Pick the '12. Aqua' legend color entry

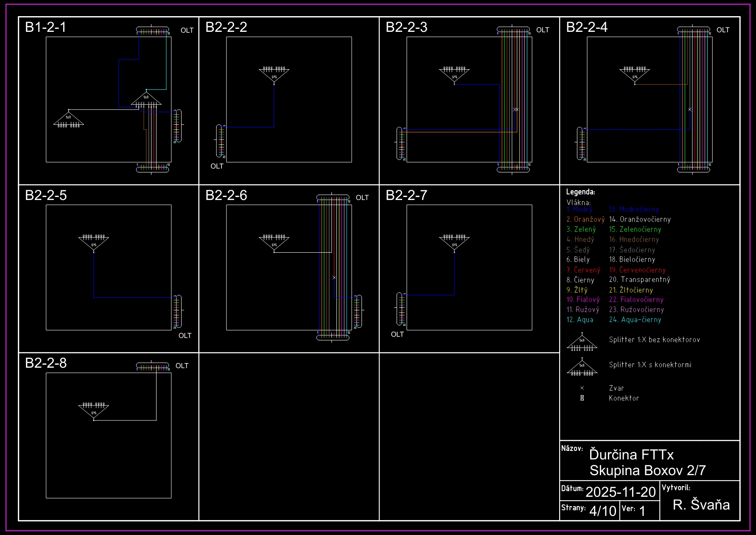[580, 320]
